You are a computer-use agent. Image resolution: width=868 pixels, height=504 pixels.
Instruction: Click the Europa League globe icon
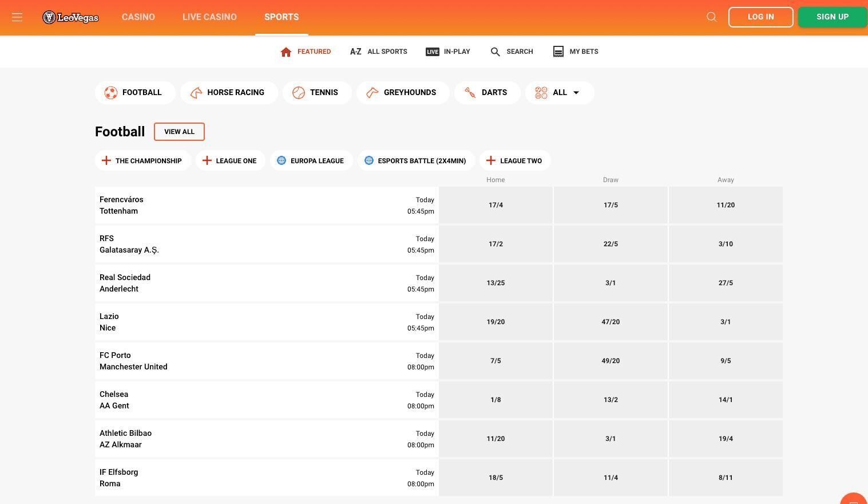click(282, 161)
